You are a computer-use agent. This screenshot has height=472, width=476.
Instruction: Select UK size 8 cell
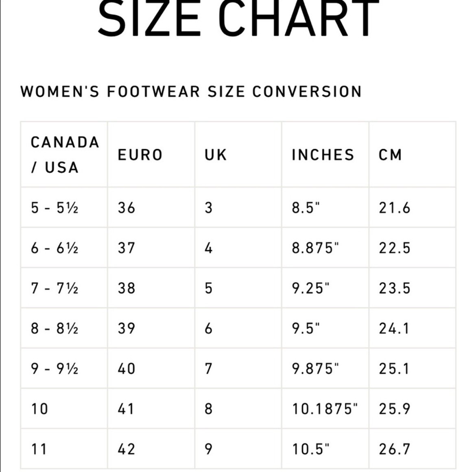click(x=238, y=408)
